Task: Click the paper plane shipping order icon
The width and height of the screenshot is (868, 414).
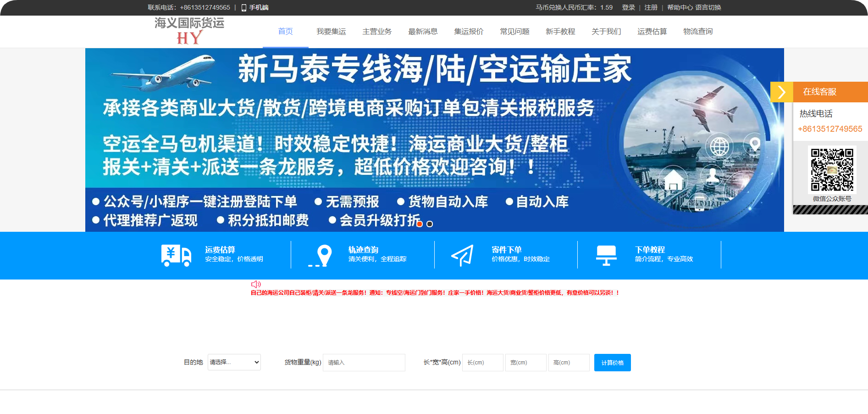Action: 462,255
